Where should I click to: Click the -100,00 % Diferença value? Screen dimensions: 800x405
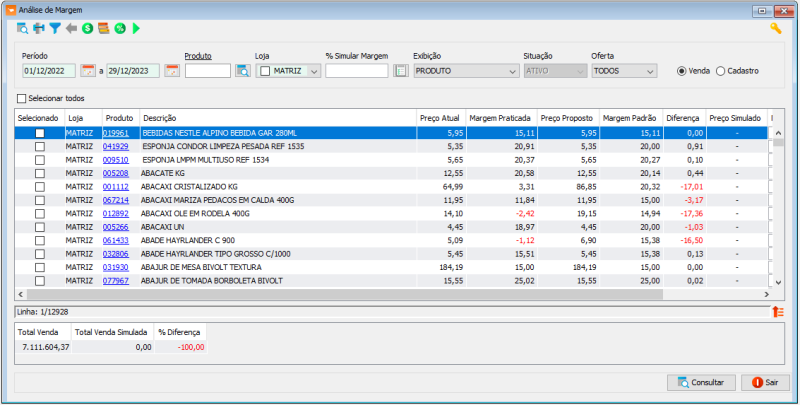pyautogui.click(x=191, y=347)
